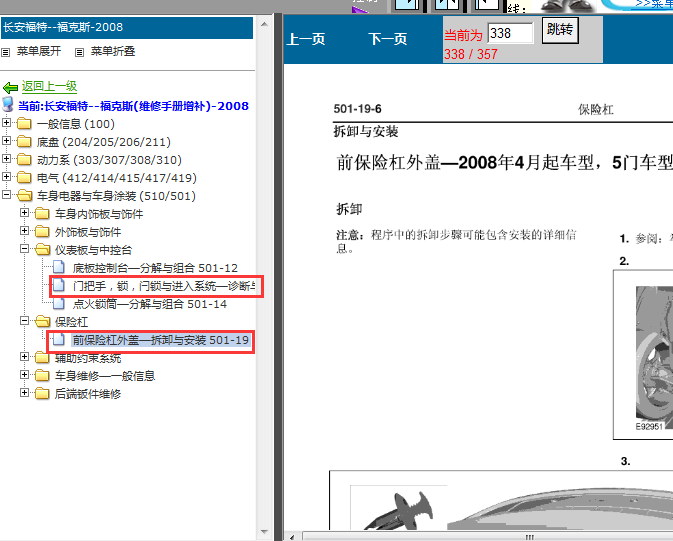Click the document's horizontal scroll-left arrow
The image size is (673, 541).
pyautogui.click(x=292, y=537)
